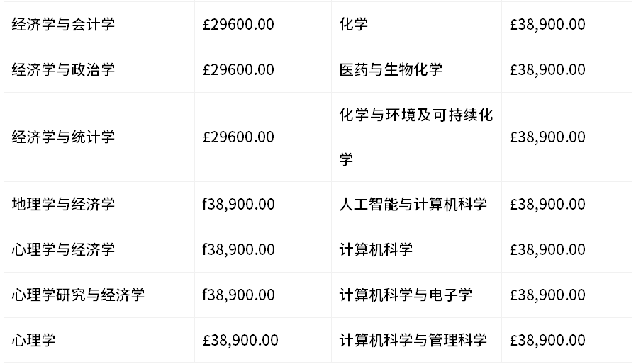The image size is (636, 364).
Task: Click the 计算机科学与电子学 cell
Action: (406, 295)
